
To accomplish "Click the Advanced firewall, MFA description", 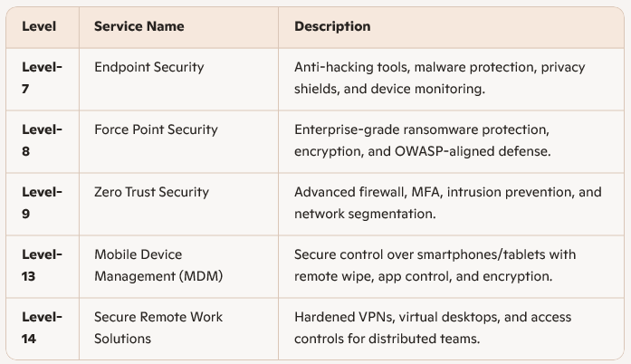I will (447, 192).
